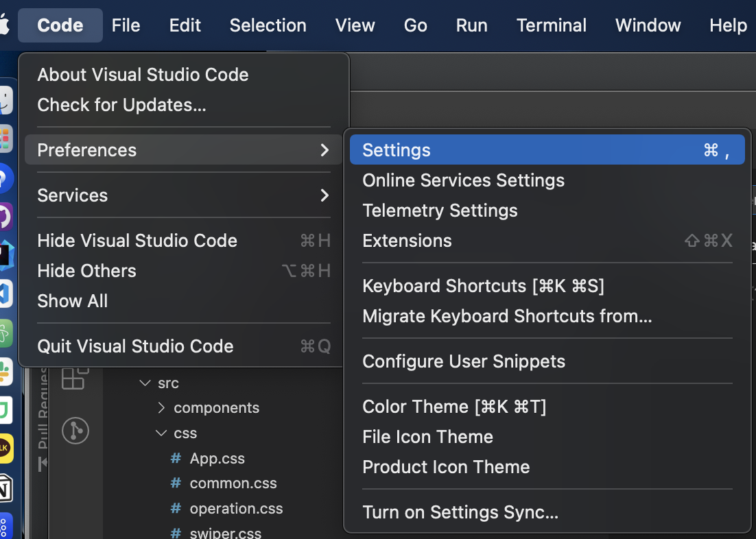This screenshot has height=539, width=756.
Task: Click the GitHub Desktop Dock icon
Action: [x=5, y=218]
